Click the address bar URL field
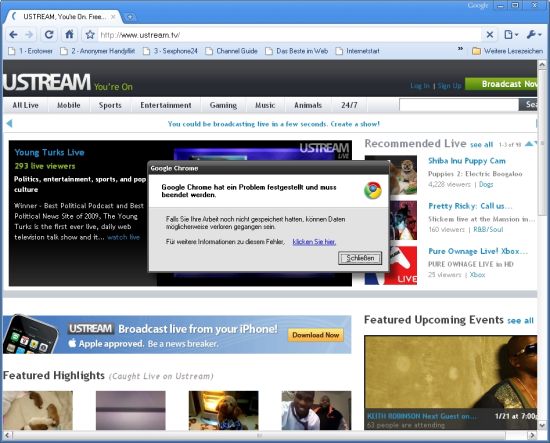The image size is (550, 443). (289, 35)
